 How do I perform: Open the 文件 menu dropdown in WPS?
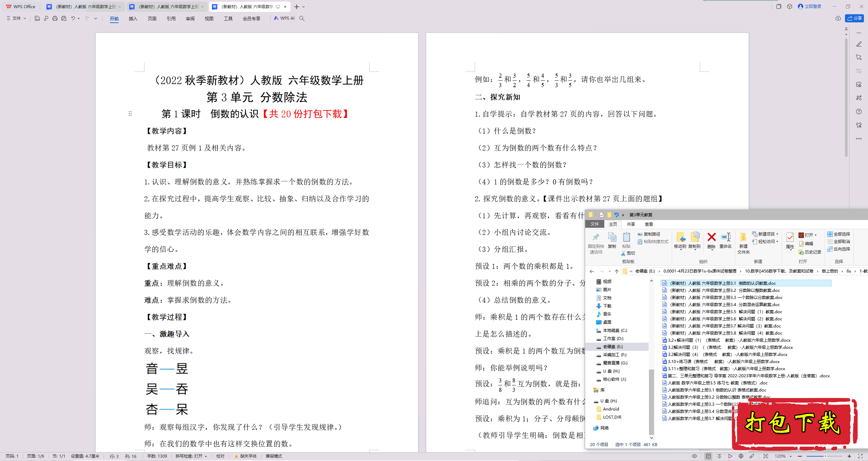tap(16, 18)
